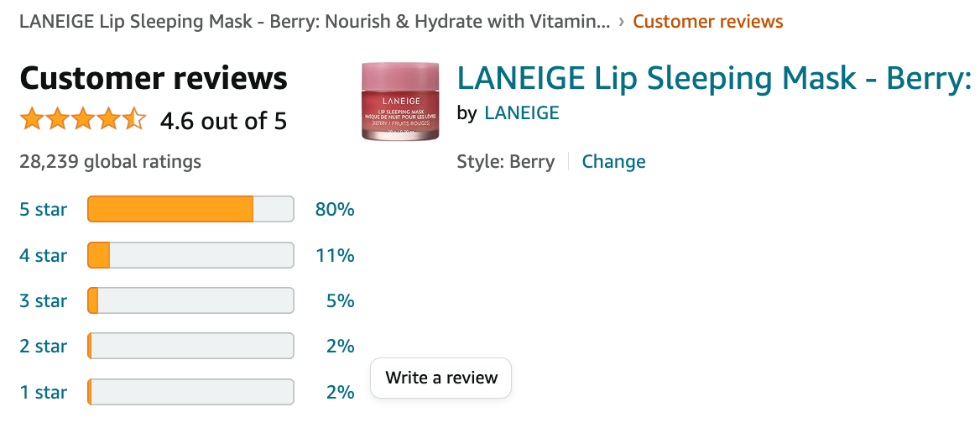This screenshot has width=980, height=433.
Task: Filter reviews by 3 star label
Action: pyautogui.click(x=43, y=300)
